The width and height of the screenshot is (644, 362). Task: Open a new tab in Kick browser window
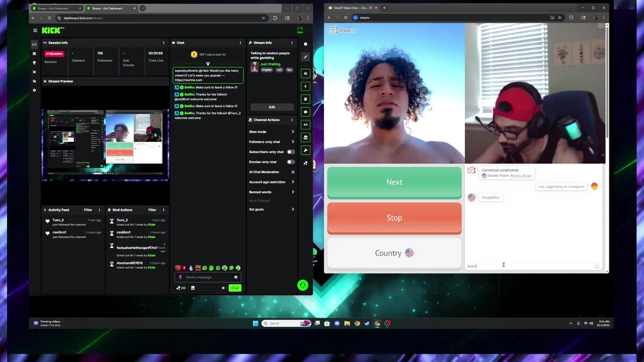point(142,8)
